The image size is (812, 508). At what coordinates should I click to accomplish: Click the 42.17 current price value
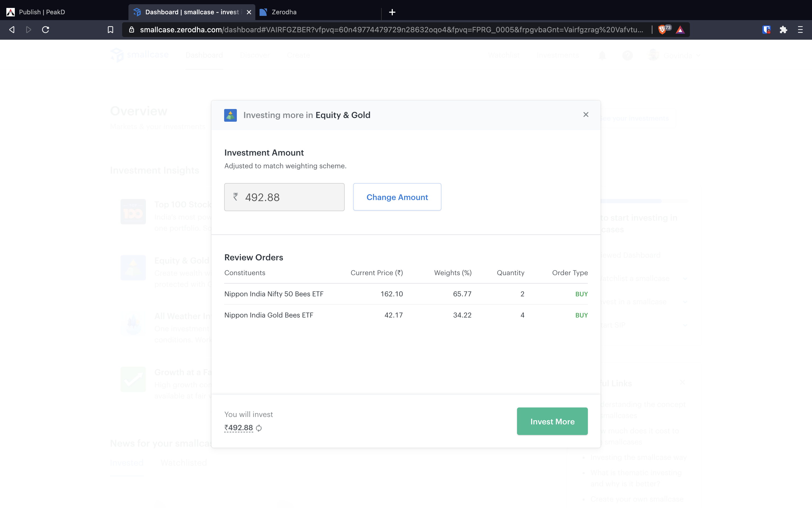click(x=393, y=315)
